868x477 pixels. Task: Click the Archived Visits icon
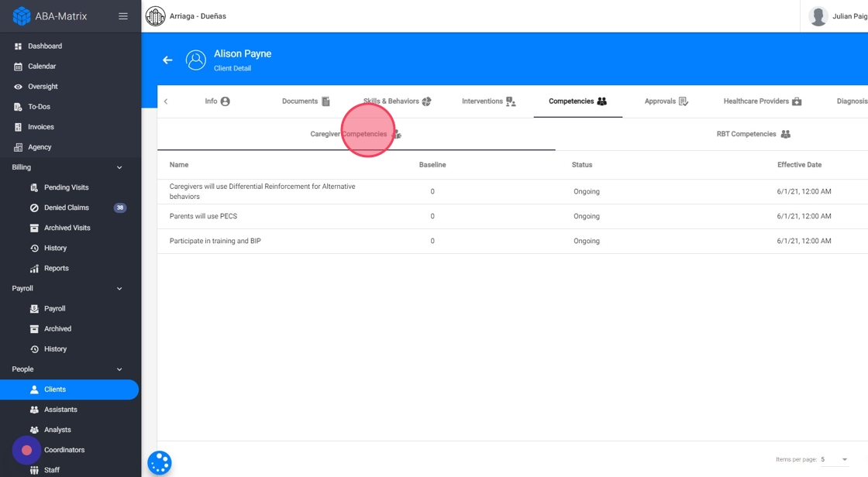pyautogui.click(x=34, y=228)
